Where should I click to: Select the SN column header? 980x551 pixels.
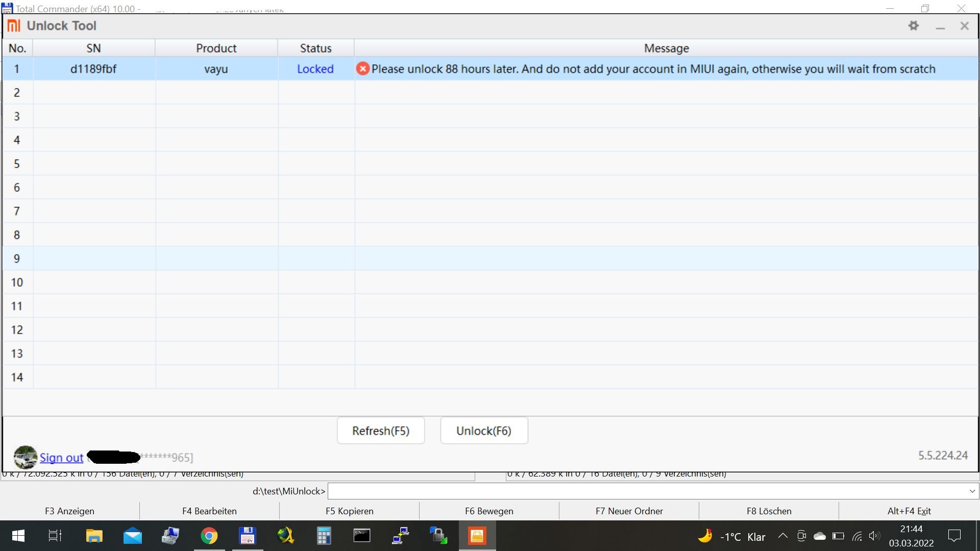click(x=94, y=48)
